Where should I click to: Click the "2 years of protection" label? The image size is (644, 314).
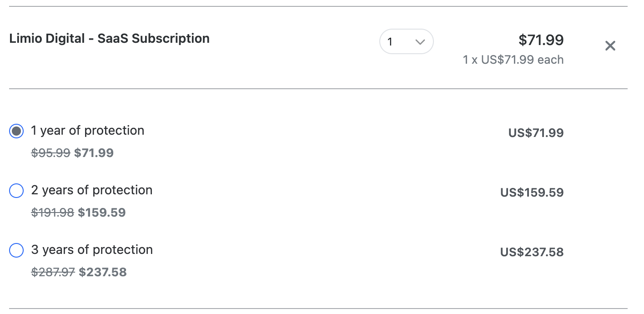(91, 190)
